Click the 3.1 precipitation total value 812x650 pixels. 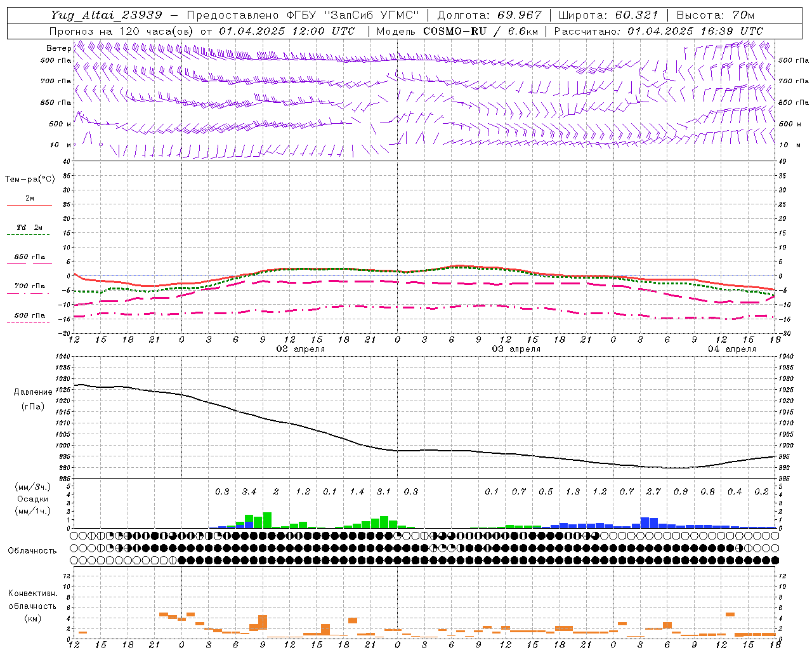pos(384,491)
